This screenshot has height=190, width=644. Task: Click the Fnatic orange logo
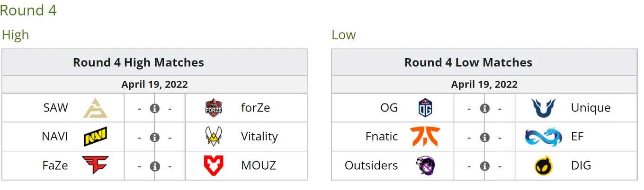pos(425,137)
